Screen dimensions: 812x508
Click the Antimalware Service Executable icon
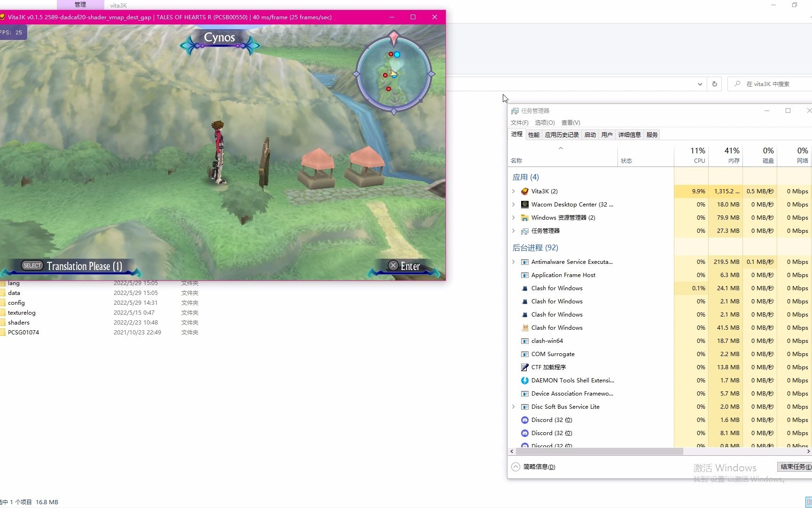(525, 262)
